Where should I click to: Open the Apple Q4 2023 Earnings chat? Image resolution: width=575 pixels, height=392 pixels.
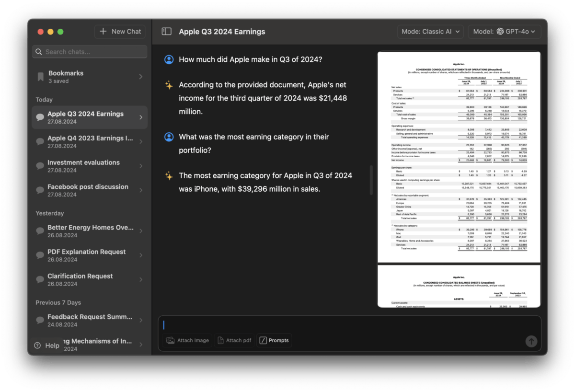pos(90,142)
